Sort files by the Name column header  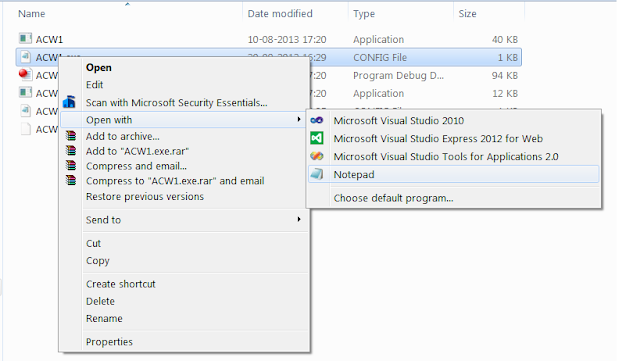(x=32, y=13)
